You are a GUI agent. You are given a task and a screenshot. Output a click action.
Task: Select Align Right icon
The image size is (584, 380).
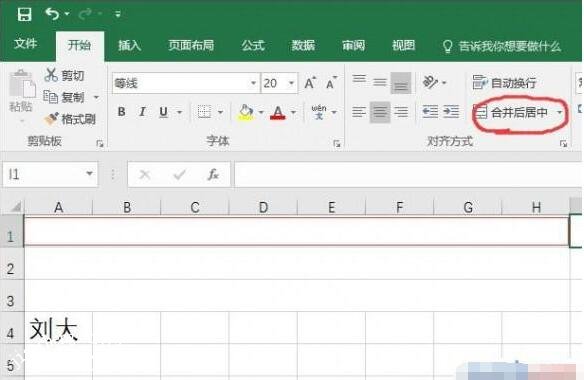click(x=401, y=112)
